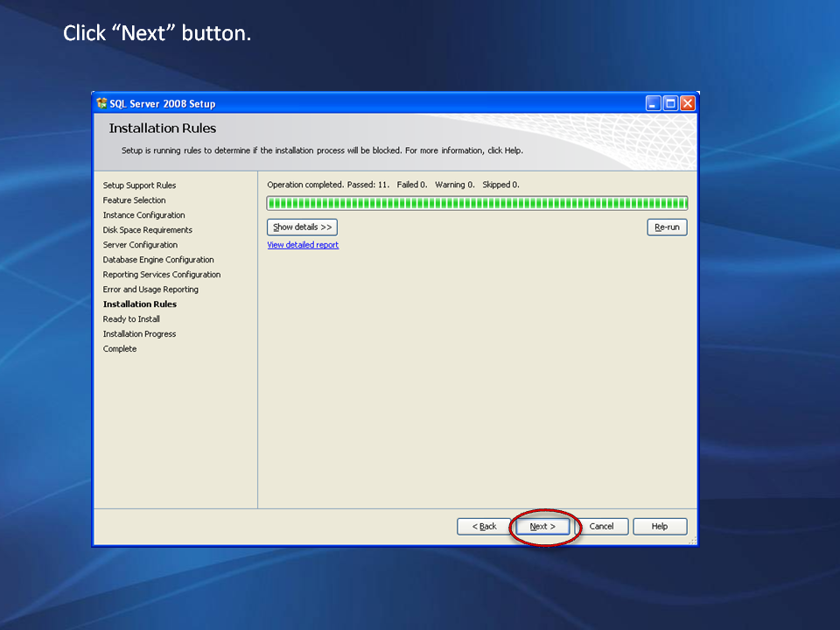The width and height of the screenshot is (840, 630).
Task: Select Installation Progress step
Action: pos(139,333)
